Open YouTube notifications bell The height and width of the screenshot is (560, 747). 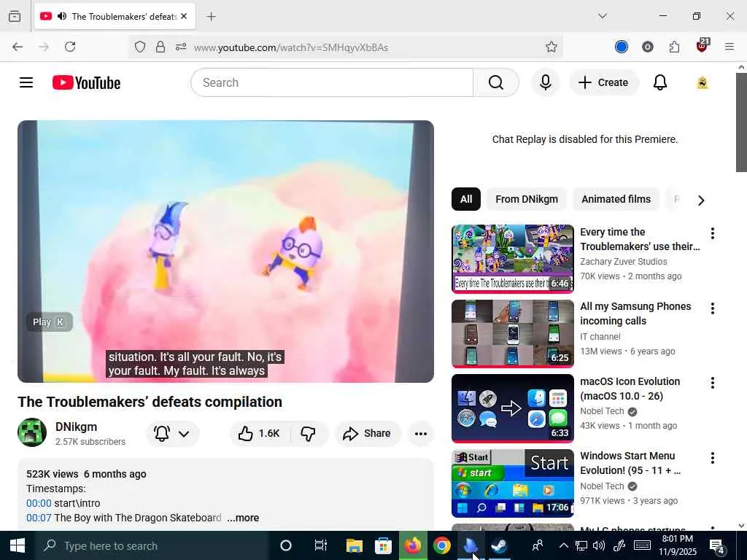tap(659, 82)
